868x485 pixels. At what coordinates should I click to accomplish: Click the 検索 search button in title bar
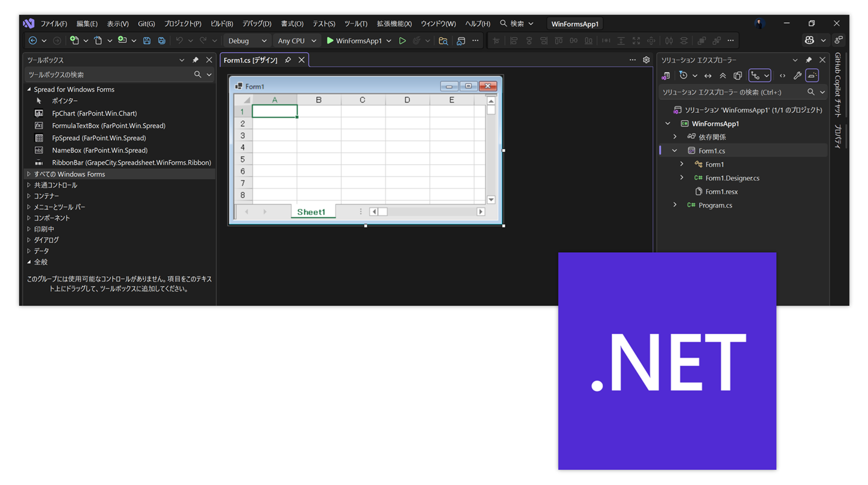517,24
